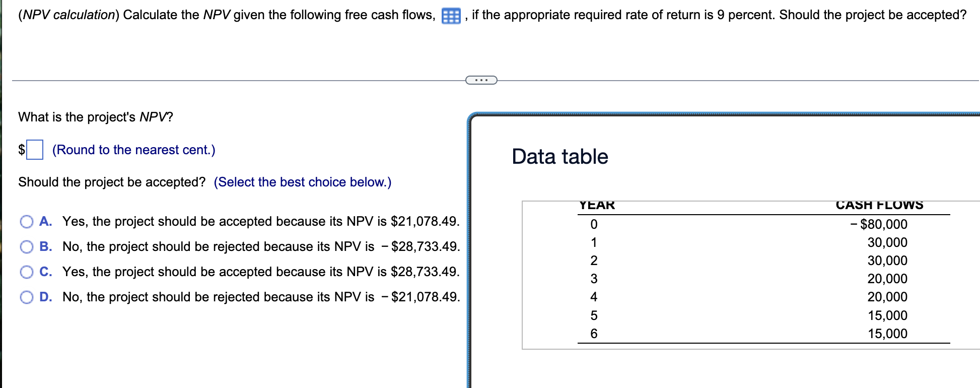Click the Data table panel title
980x388 pixels.
tap(559, 156)
